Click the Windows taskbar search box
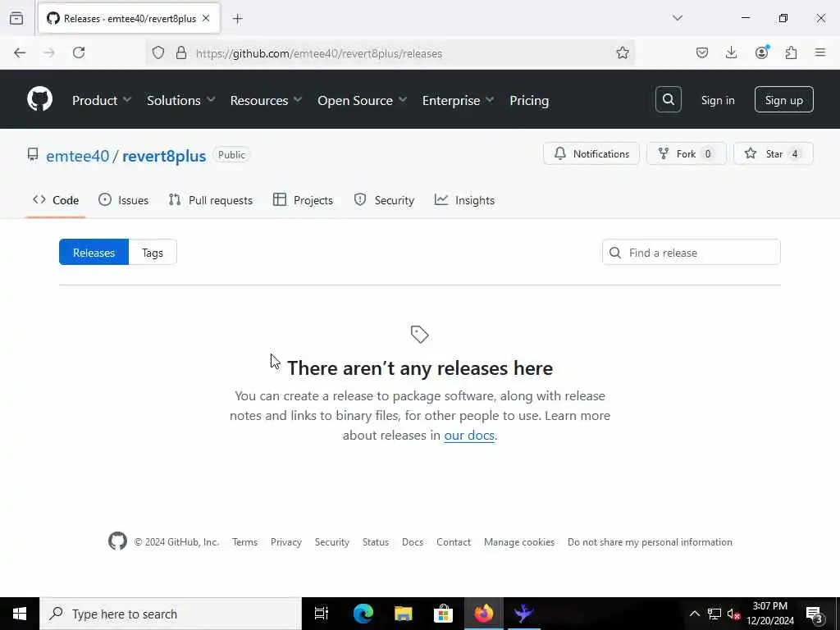 [171, 614]
